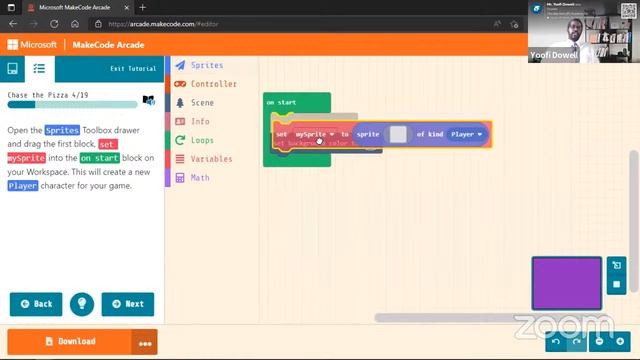Click the Sprites highlight in instructions
Image resolution: width=640 pixels, height=360 pixels.
62,130
